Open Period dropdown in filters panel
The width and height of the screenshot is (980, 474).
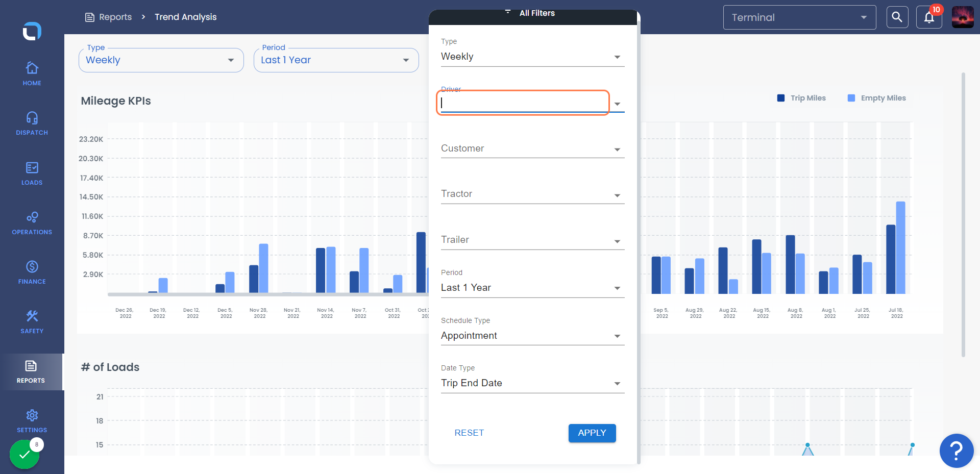[x=532, y=288]
